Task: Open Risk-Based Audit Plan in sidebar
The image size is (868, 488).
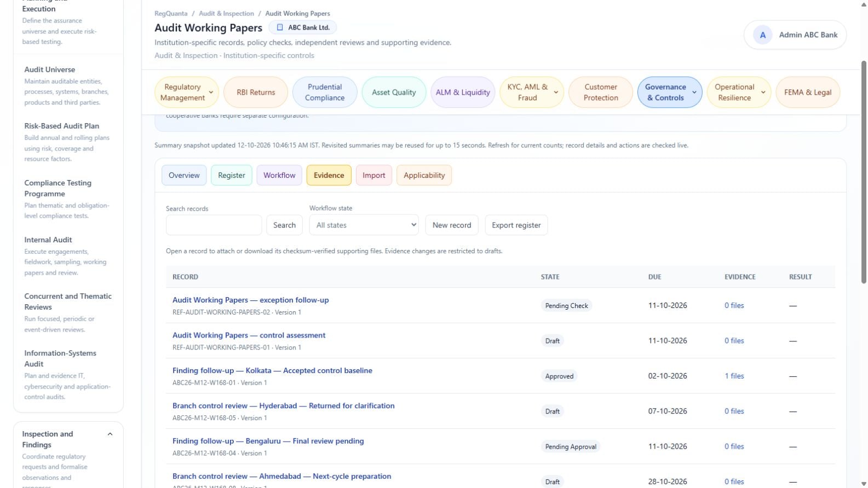Action: tap(62, 126)
